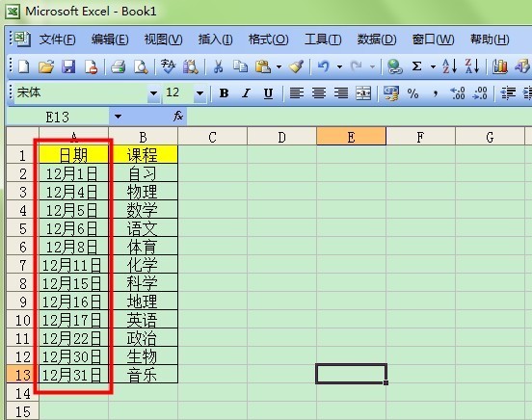Decrease decimal places
Screen dimensions: 532x420
point(480,92)
